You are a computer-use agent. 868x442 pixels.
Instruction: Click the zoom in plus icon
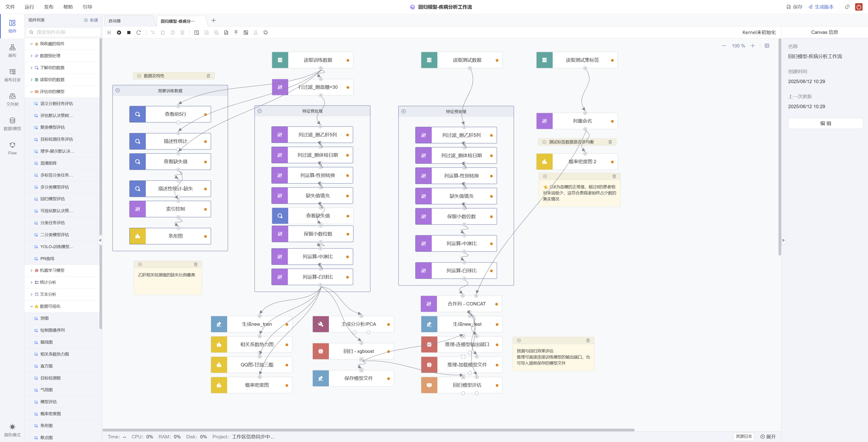tap(752, 46)
